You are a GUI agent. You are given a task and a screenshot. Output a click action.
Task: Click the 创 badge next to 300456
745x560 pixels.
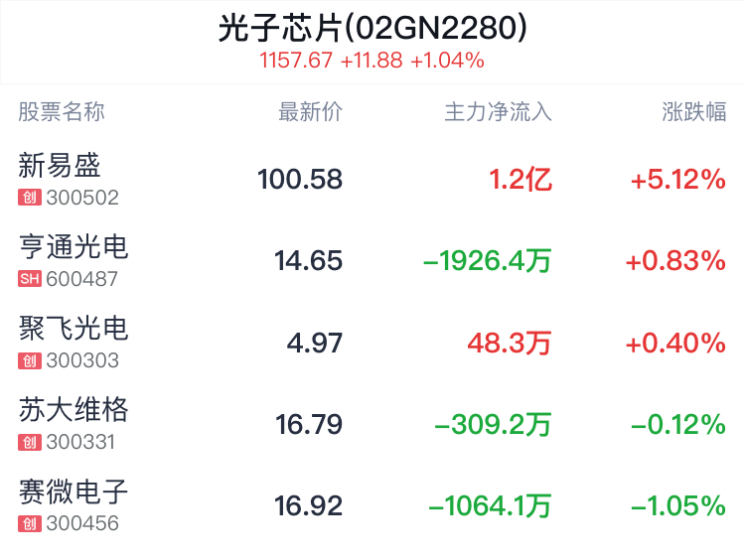(30, 524)
